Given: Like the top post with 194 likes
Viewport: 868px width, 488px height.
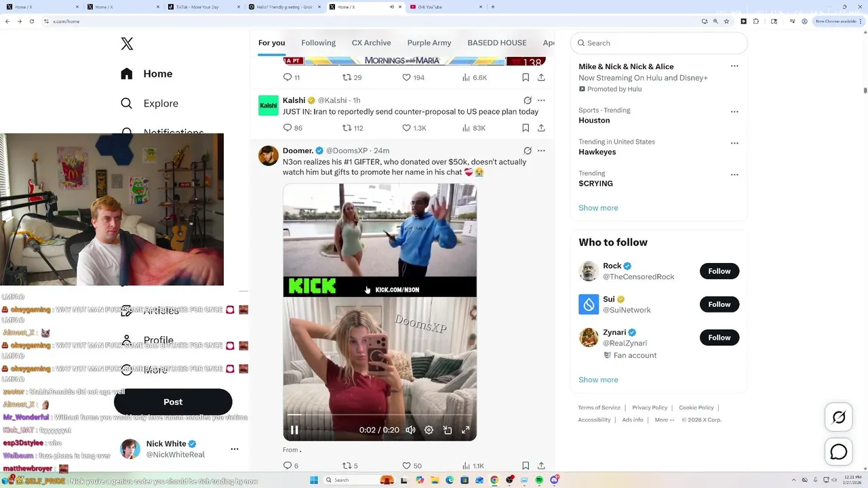Looking at the screenshot, I should pos(413,78).
